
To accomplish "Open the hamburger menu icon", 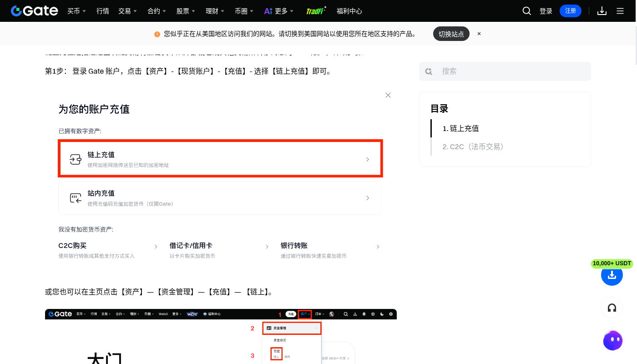I will (620, 11).
